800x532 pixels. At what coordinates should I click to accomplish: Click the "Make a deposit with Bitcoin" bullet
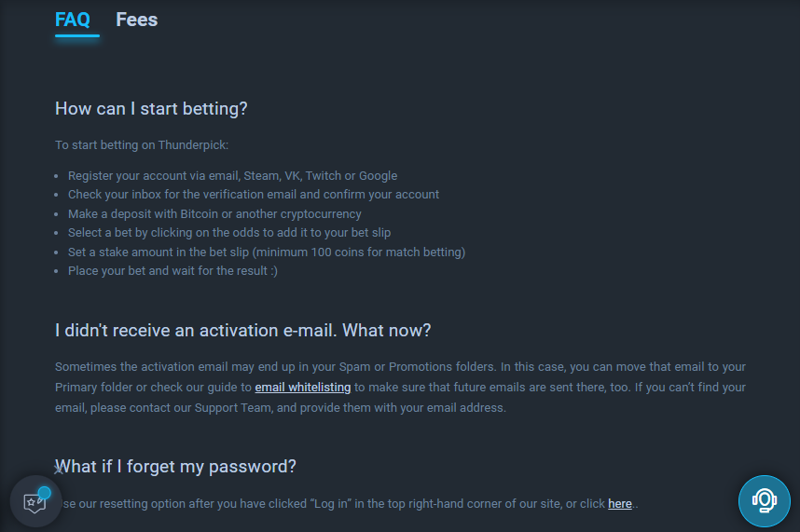pos(214,214)
